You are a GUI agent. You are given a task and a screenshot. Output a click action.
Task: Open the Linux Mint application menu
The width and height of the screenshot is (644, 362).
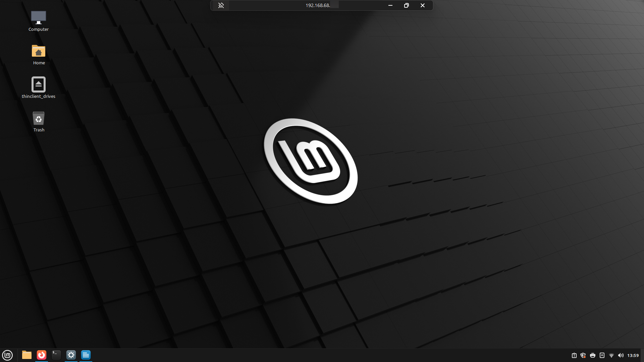7,355
